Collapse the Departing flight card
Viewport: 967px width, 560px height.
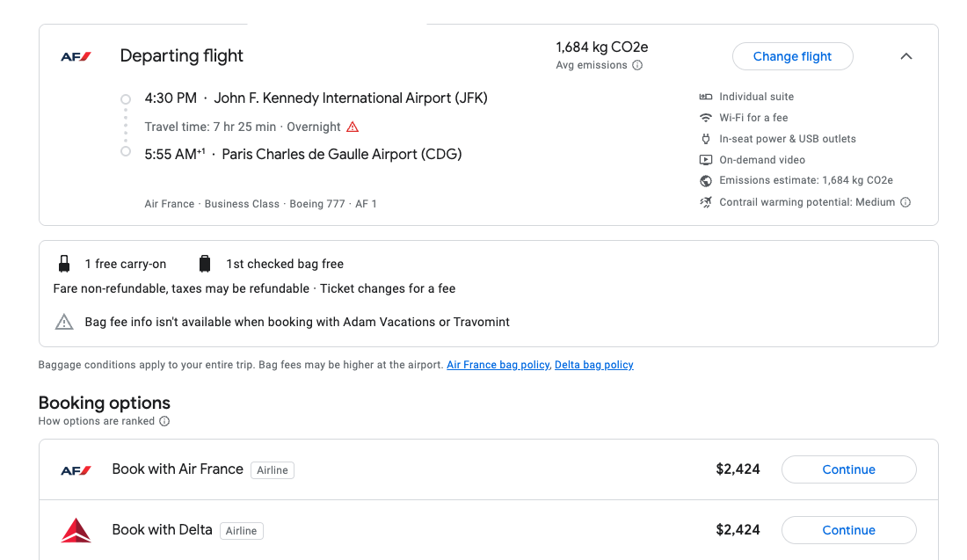(x=905, y=55)
